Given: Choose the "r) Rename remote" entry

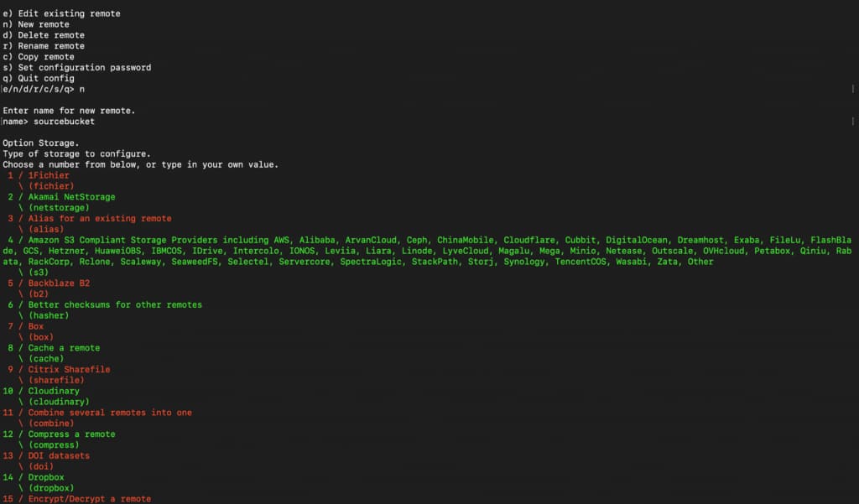Looking at the screenshot, I should pos(45,45).
